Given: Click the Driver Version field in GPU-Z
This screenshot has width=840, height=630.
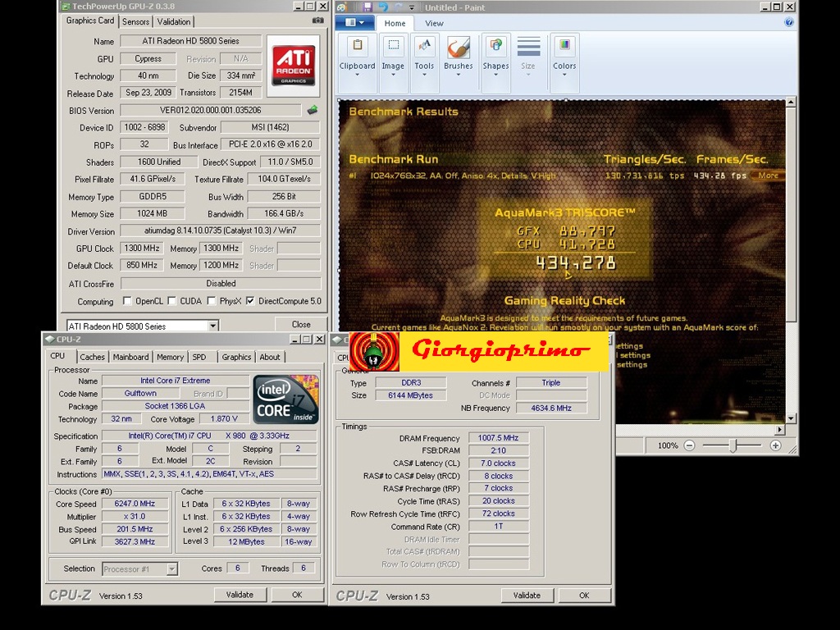Looking at the screenshot, I should 220,231.
